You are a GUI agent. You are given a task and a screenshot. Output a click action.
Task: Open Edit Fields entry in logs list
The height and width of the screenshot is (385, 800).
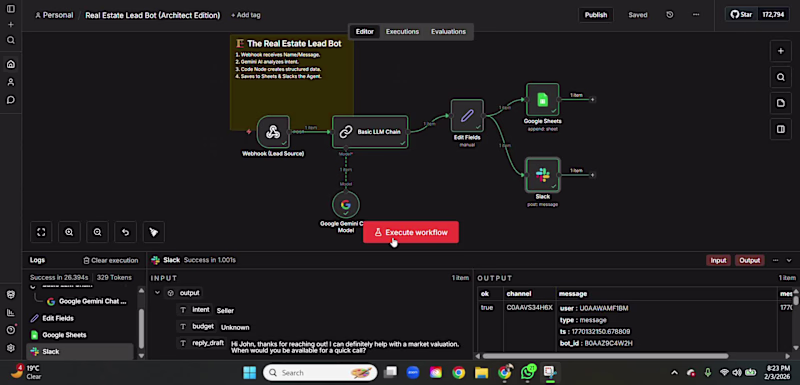(81, 318)
